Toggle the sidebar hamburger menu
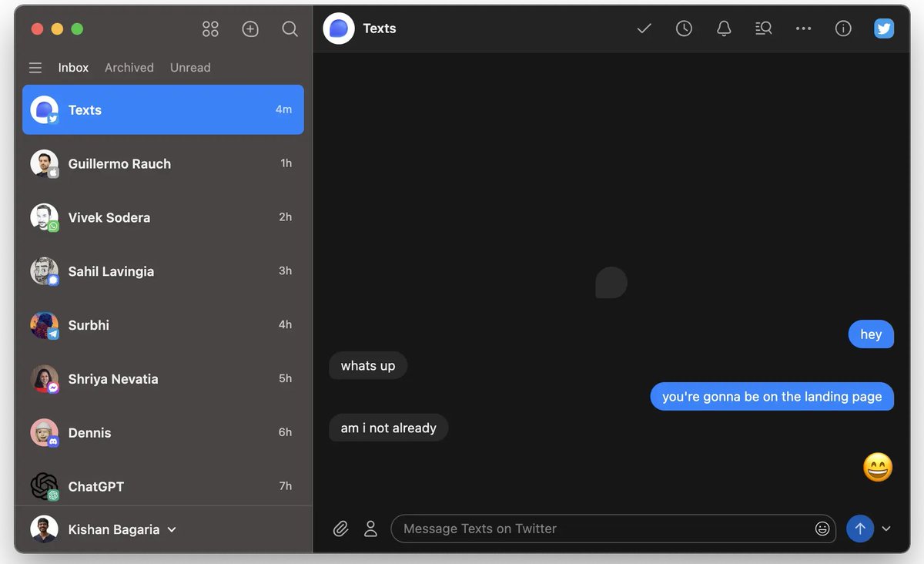 pyautogui.click(x=35, y=68)
